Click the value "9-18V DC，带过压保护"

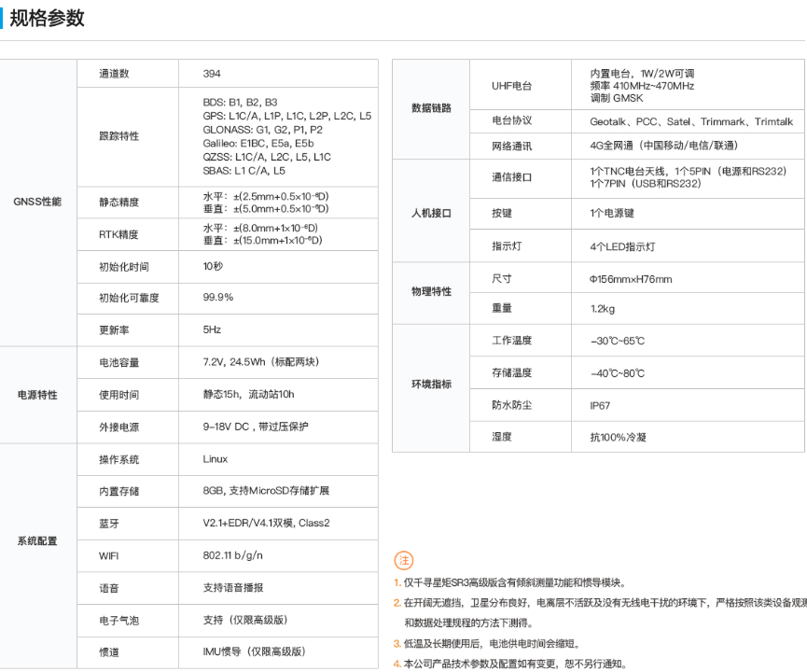[256, 427]
